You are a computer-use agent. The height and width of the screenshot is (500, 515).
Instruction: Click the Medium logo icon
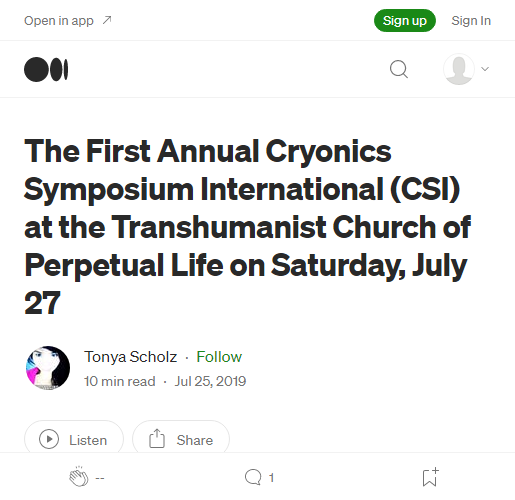(46, 69)
